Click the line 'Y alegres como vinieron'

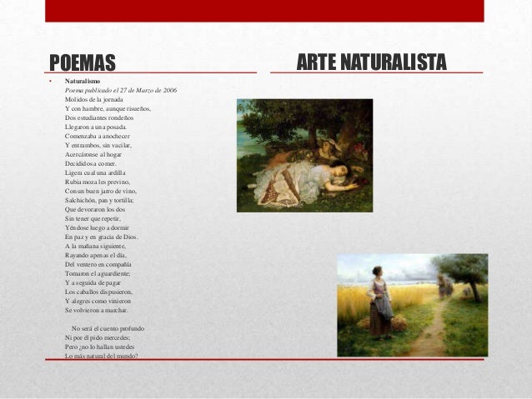click(98, 301)
